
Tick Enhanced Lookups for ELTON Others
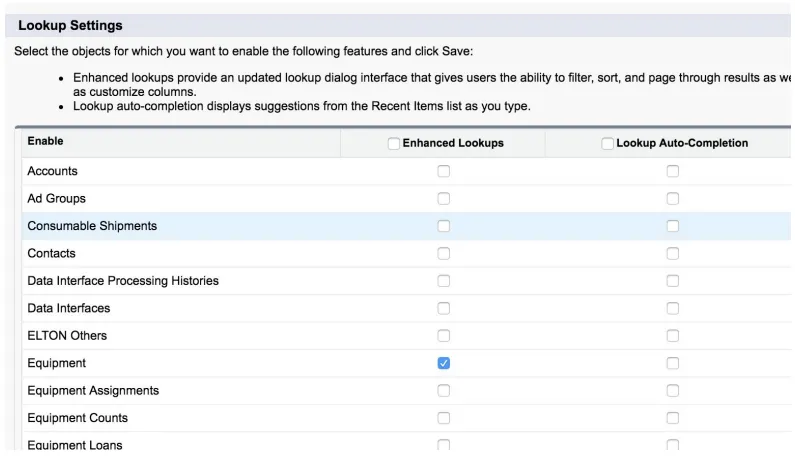[x=444, y=336]
